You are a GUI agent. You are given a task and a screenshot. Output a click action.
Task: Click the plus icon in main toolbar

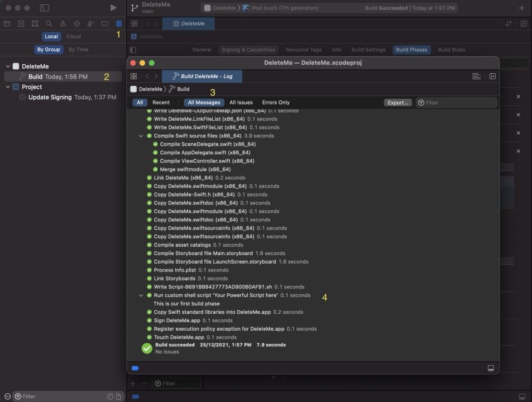522,7
